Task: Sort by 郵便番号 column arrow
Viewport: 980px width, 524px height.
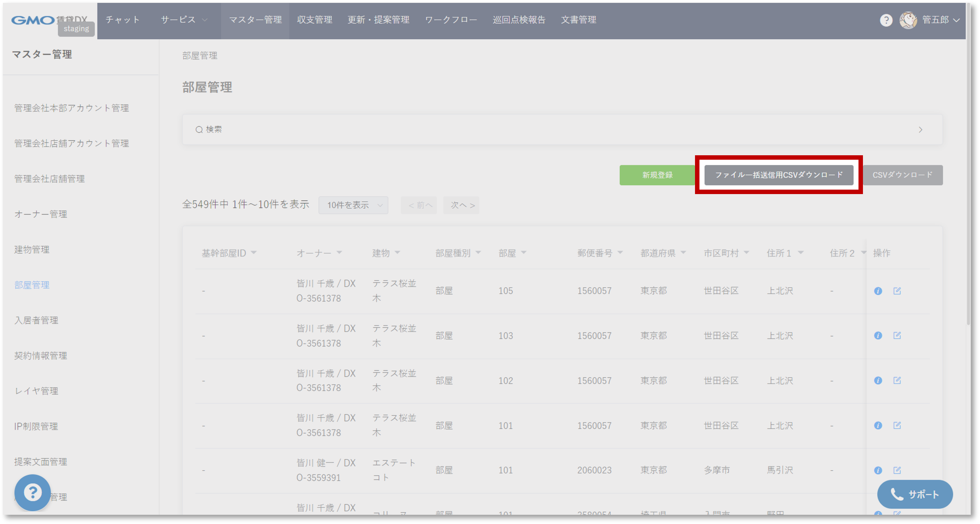Action: click(x=620, y=253)
